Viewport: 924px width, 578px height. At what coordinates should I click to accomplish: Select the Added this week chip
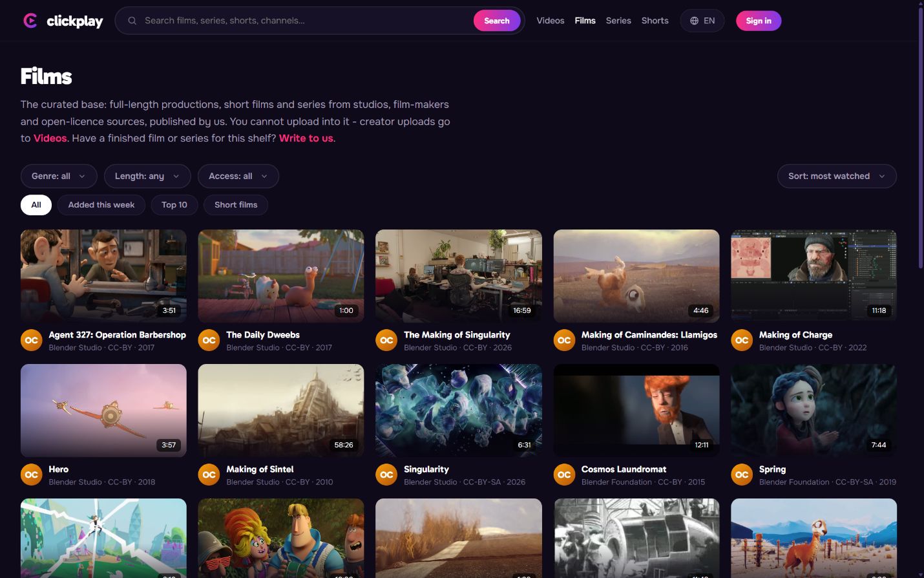point(101,205)
